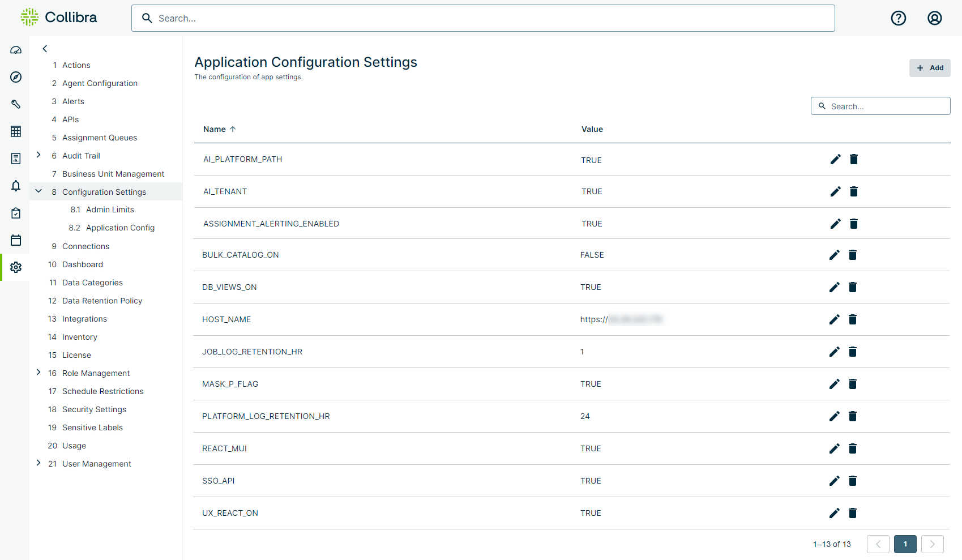This screenshot has width=962, height=560.
Task: Open the user profile account icon
Action: [934, 18]
